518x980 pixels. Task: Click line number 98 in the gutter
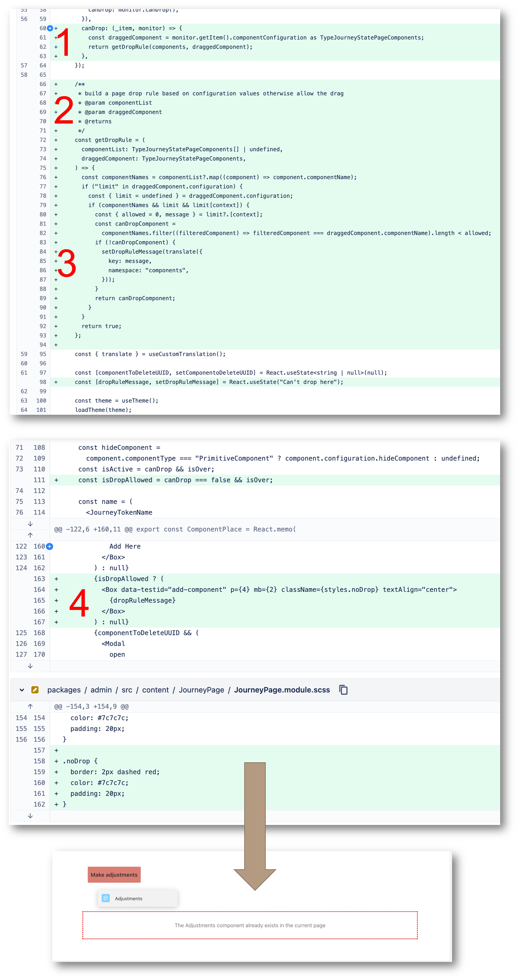tap(43, 382)
